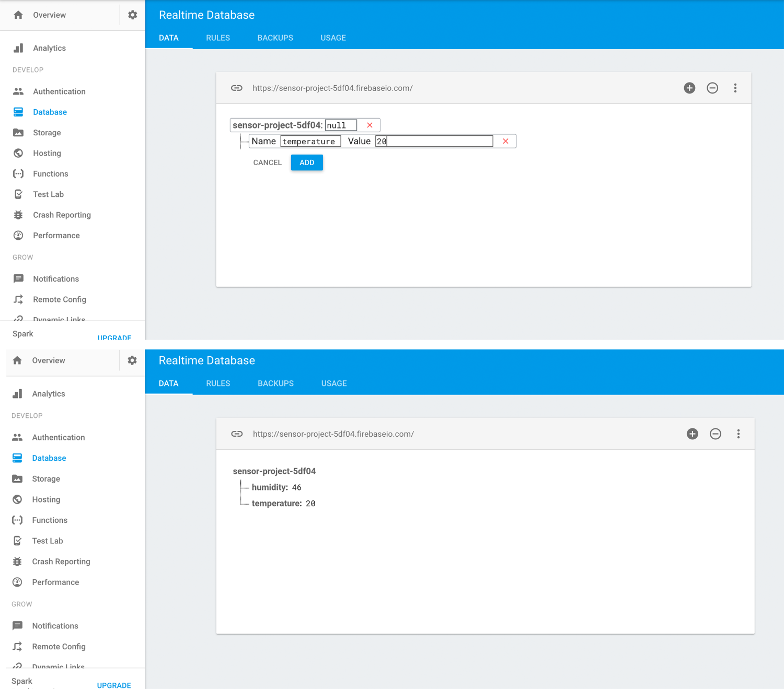The width and height of the screenshot is (784, 689).
Task: Click the red X beside the null field
Action: pyautogui.click(x=370, y=125)
